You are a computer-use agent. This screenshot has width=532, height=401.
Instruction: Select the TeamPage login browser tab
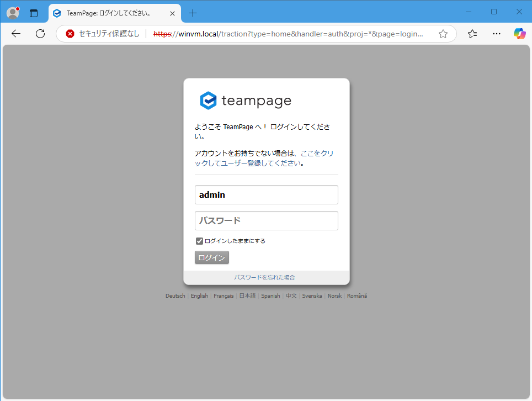(x=115, y=13)
